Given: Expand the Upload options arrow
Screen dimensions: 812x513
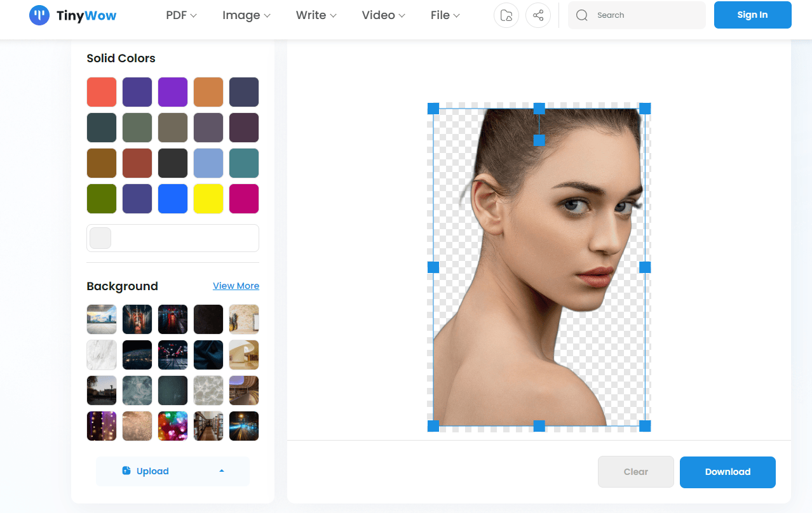Looking at the screenshot, I should 222,471.
